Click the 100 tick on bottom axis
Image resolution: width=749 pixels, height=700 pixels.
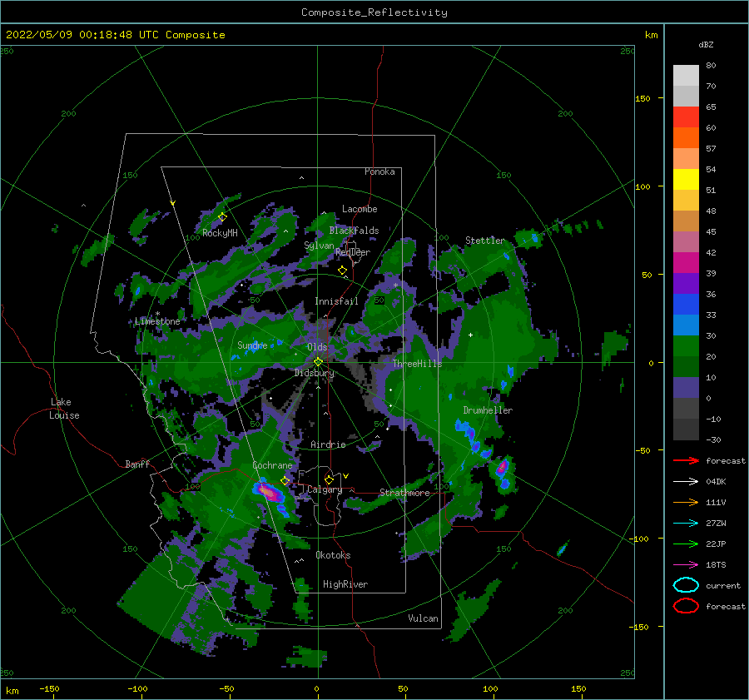(490, 688)
